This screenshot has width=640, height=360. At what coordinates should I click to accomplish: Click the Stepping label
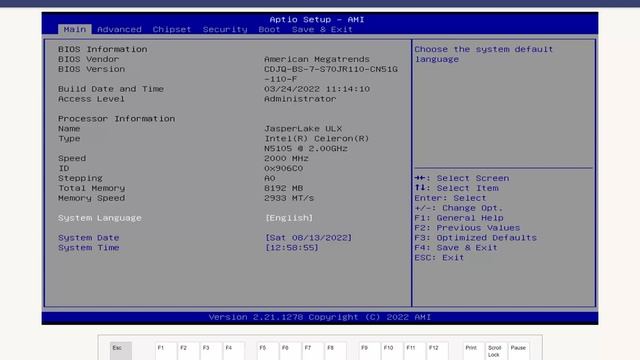point(80,178)
